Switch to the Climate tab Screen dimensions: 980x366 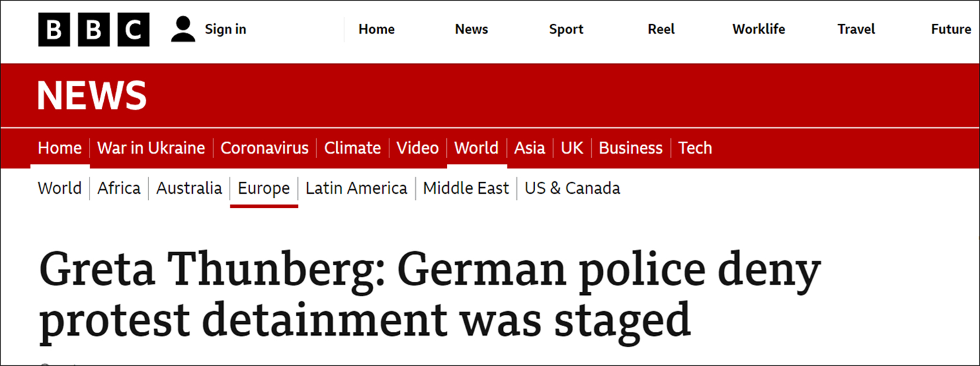click(x=352, y=148)
